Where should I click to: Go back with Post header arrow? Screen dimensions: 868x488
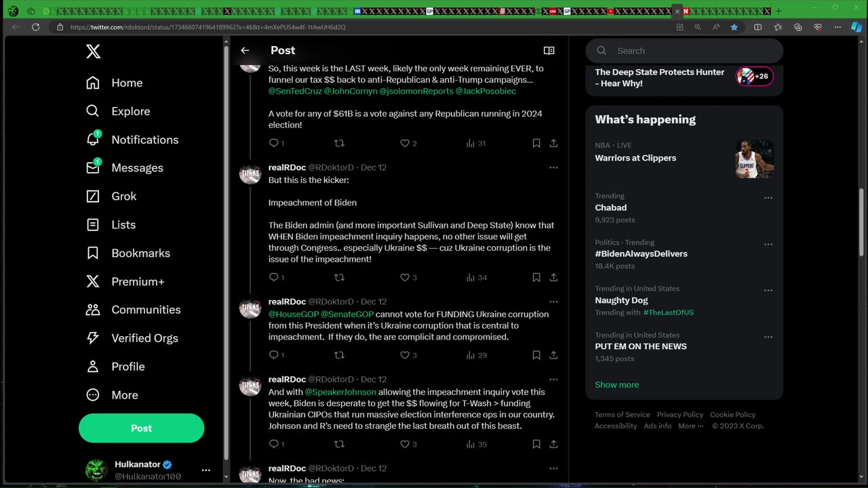pos(245,51)
